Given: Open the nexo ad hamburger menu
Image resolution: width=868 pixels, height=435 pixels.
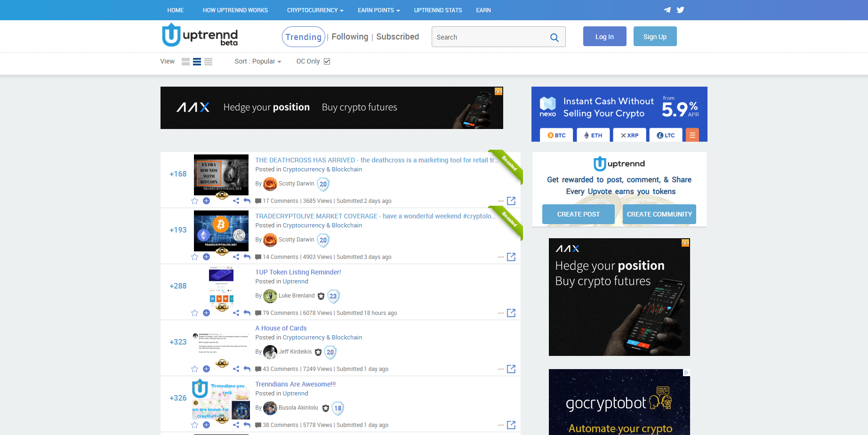Looking at the screenshot, I should pos(692,135).
